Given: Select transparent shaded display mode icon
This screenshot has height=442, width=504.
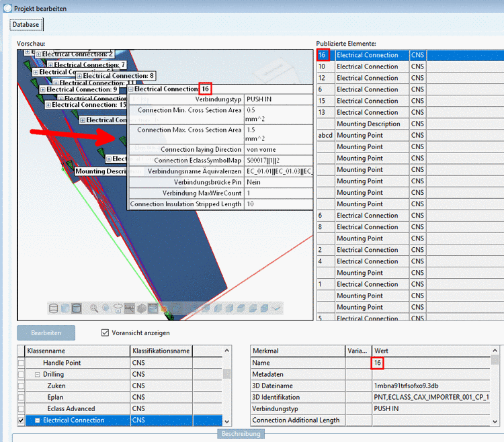Looking at the screenshot, I should coord(65,308).
